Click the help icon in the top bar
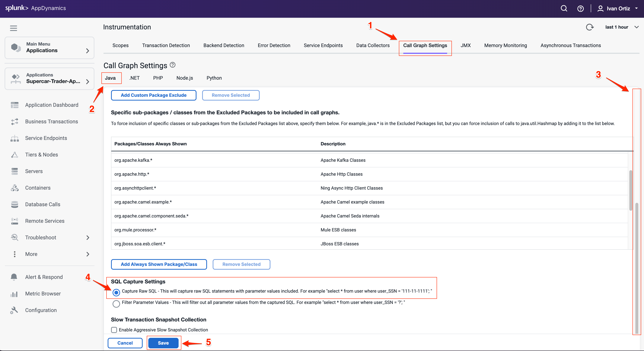Image resolution: width=644 pixels, height=351 pixels. pyautogui.click(x=581, y=8)
